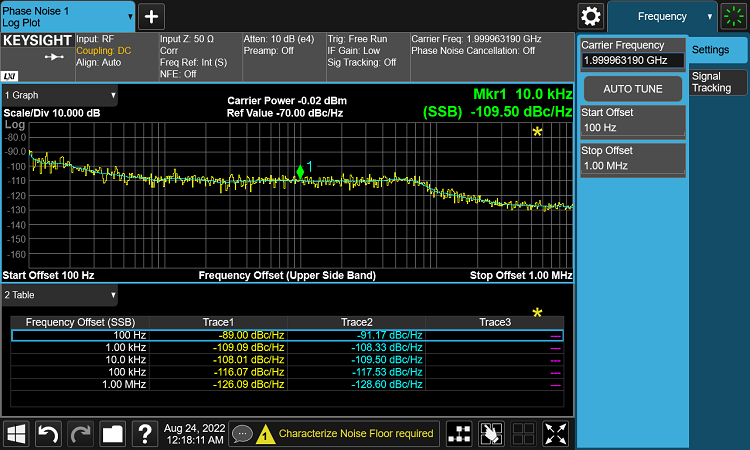Expand the 2 Table window selector
Screen dimensions: 750x450
pos(60,295)
